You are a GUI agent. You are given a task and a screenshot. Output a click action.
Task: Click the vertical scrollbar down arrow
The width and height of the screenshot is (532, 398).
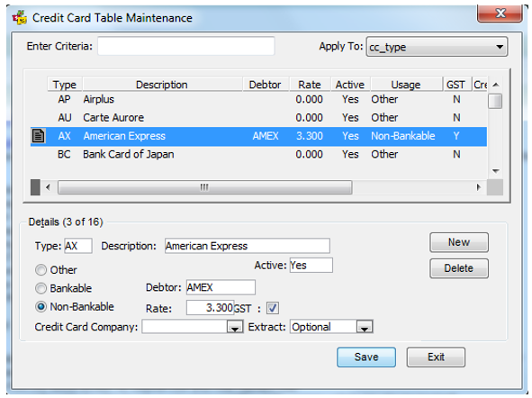coord(495,171)
